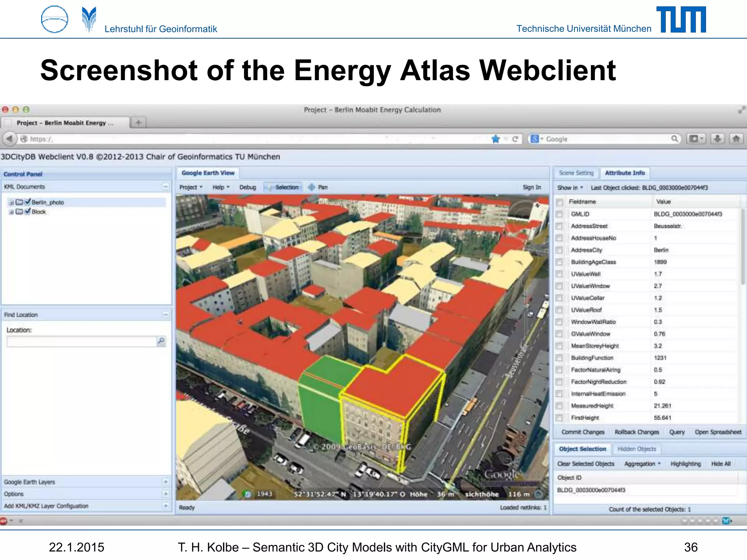Click the Location input field

(x=82, y=341)
